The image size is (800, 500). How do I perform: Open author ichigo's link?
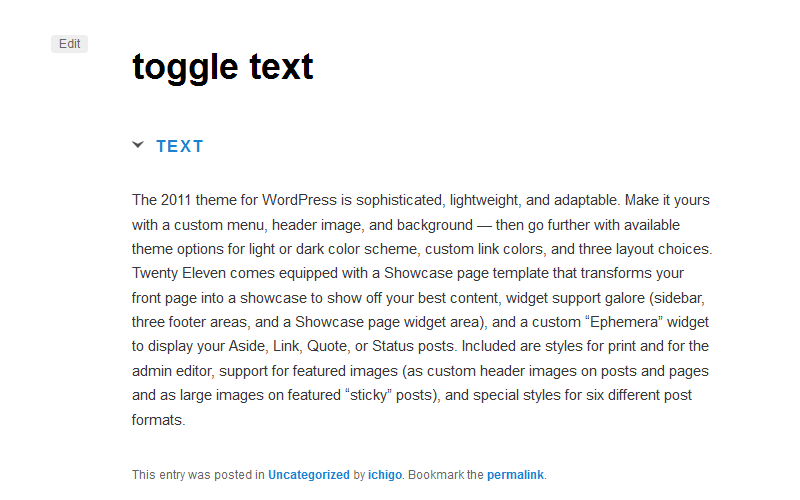pos(385,475)
